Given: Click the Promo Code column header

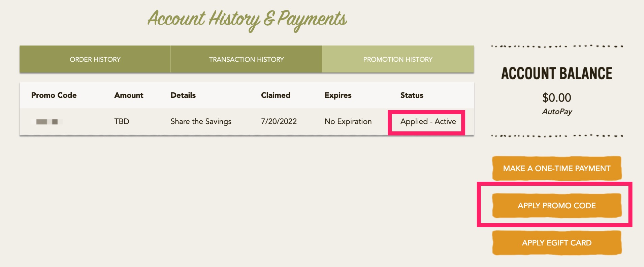Looking at the screenshot, I should tap(54, 95).
